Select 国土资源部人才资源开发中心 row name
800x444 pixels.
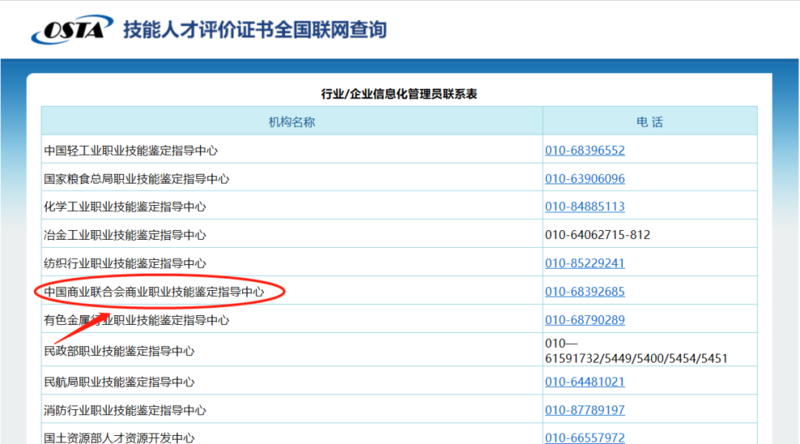[119, 438]
